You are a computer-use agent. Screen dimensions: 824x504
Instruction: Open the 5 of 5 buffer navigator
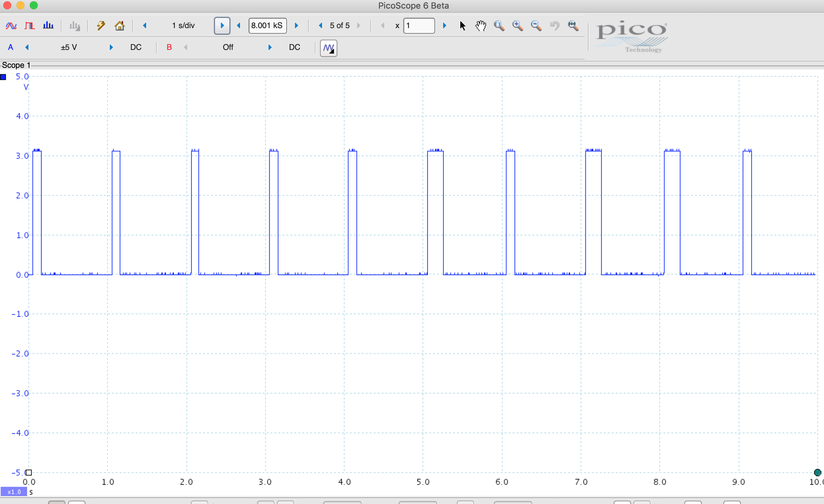coord(340,25)
